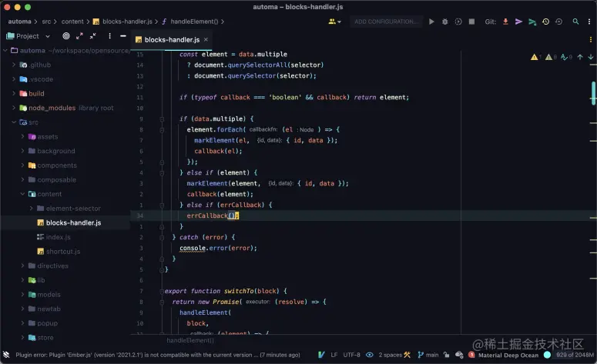The image size is (597, 364).
Task: Select the models folder row
Action: [x=65, y=295]
